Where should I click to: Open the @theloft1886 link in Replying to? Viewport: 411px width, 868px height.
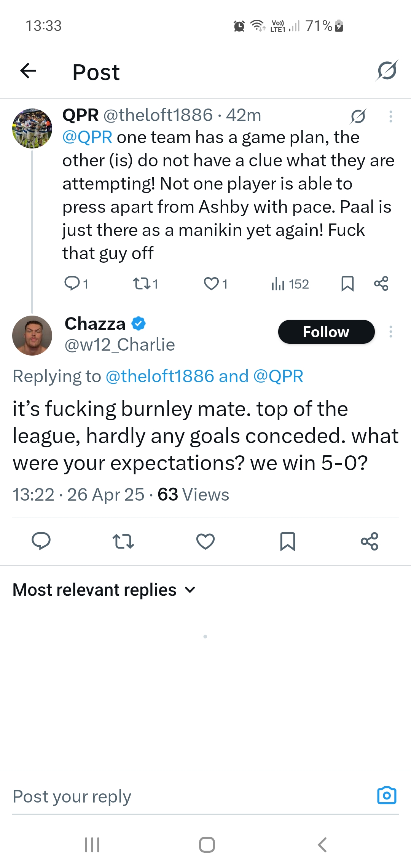point(160,377)
